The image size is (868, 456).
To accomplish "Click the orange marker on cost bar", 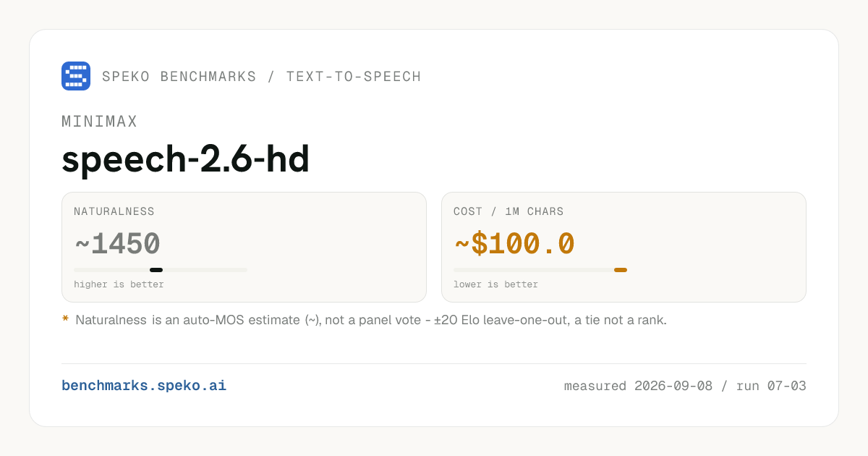I will [621, 270].
